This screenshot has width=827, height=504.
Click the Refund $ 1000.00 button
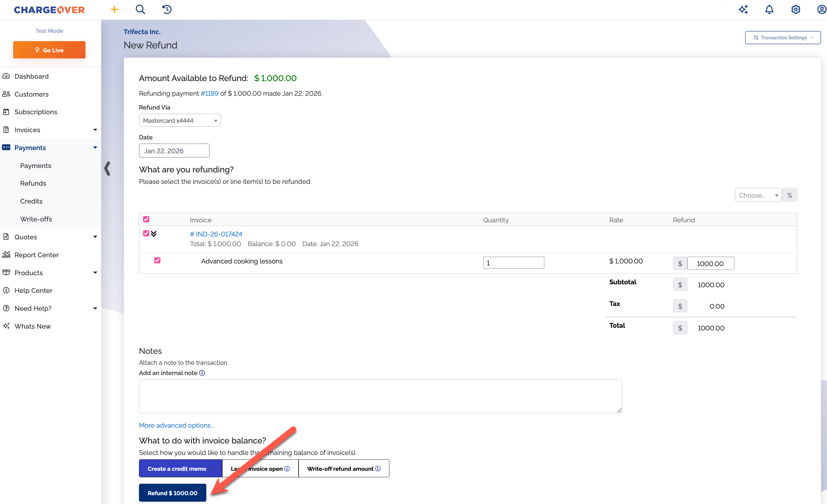[172, 493]
